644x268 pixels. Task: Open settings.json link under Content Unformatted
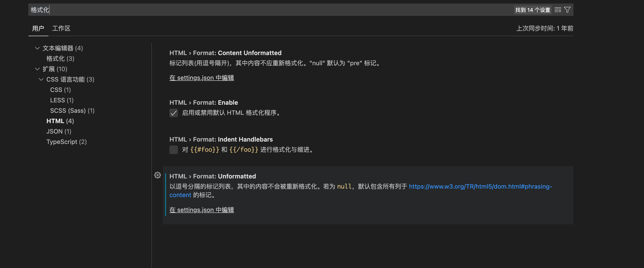pos(202,78)
